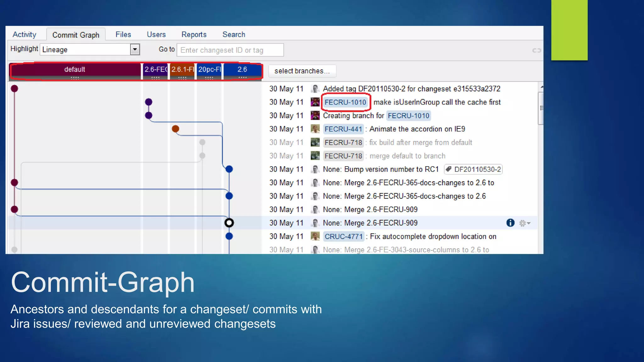
Task: Open the FECRU-1010 issue link
Action: (x=345, y=102)
